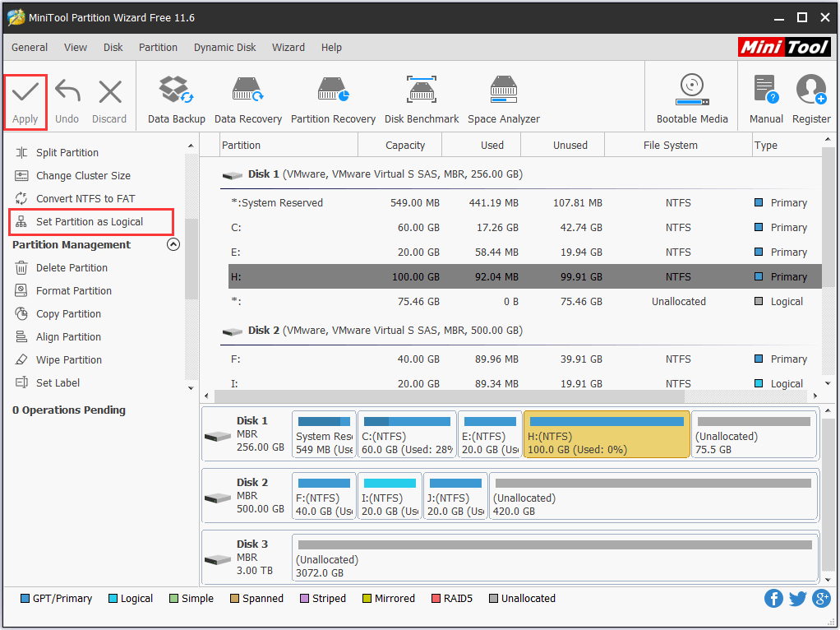The image size is (840, 630).
Task: Click F:(NTFS) block in Disk 2 map
Action: pos(324,496)
